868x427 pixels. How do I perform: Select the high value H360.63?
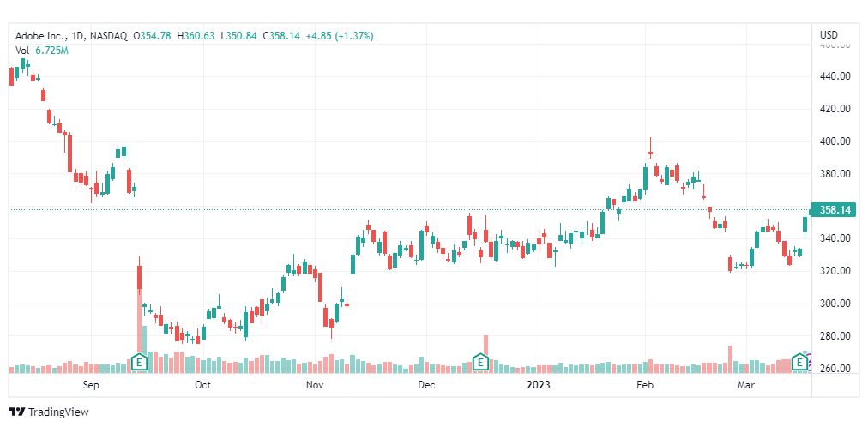(196, 36)
